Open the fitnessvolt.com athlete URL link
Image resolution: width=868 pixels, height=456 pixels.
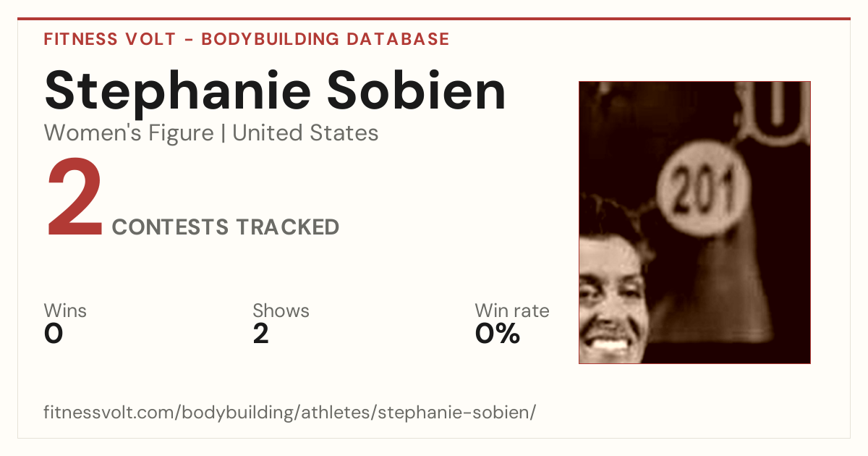pos(290,413)
